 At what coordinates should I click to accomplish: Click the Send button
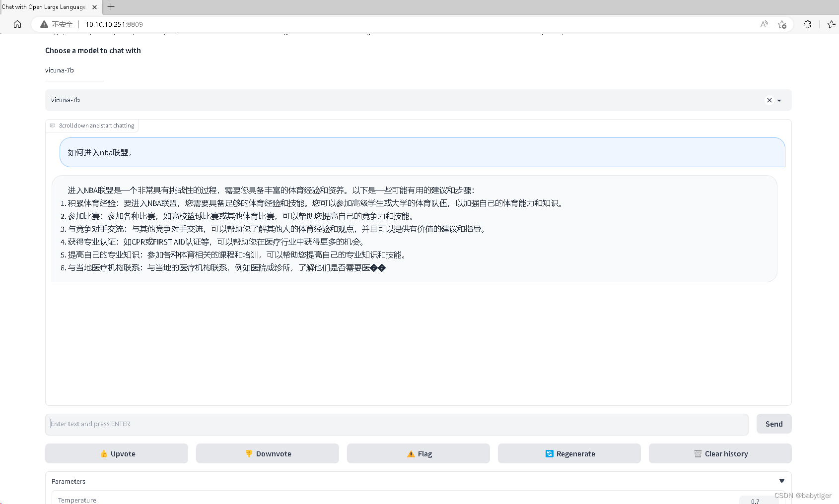click(x=774, y=424)
